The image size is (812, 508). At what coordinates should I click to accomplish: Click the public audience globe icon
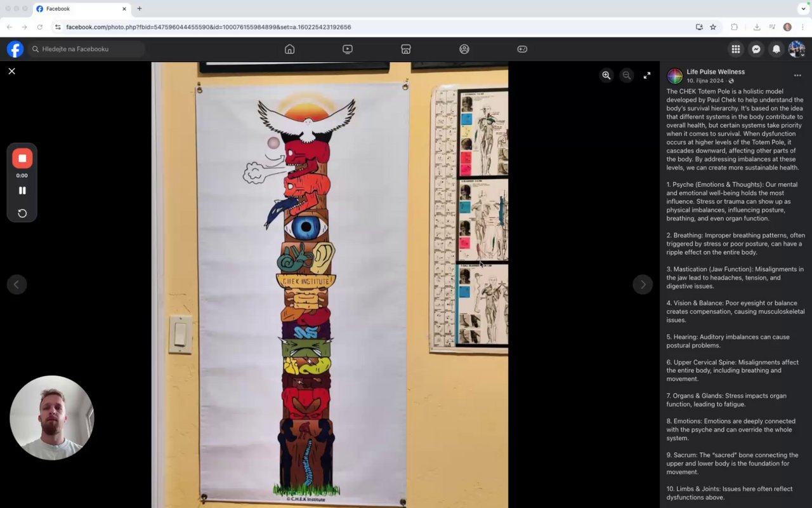(731, 81)
